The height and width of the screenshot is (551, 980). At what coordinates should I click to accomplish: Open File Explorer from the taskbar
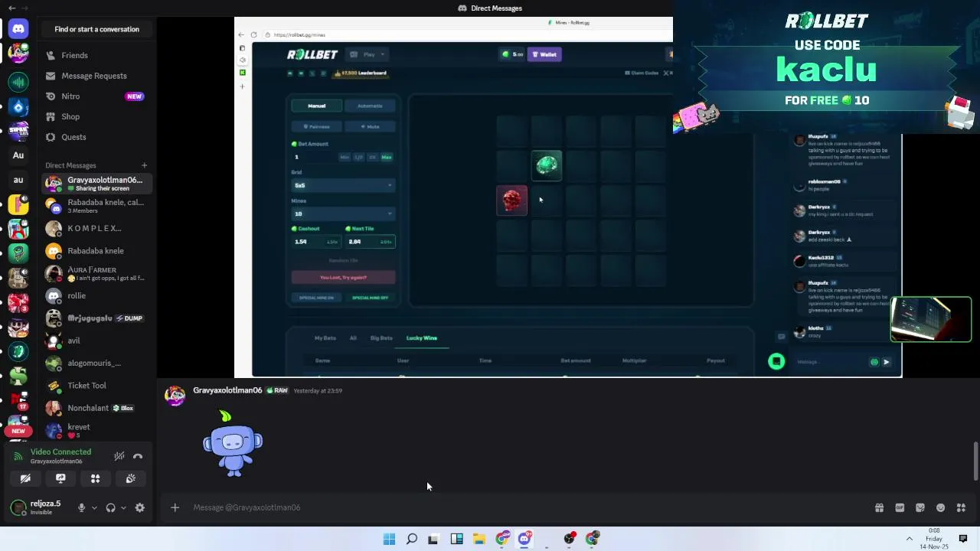479,539
